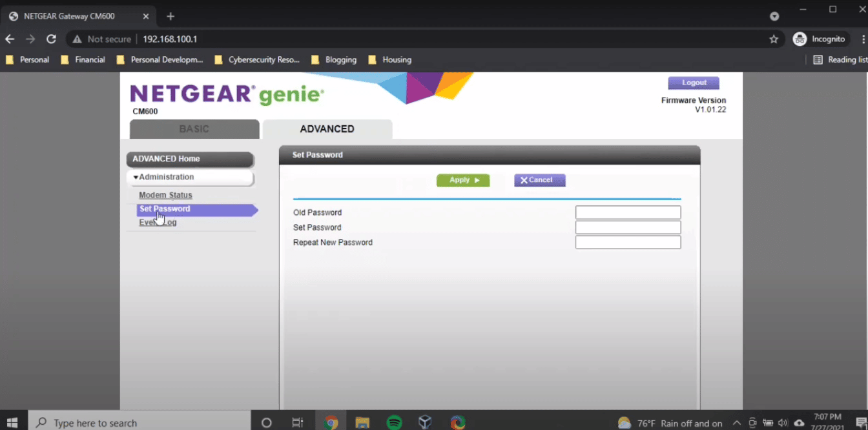Image resolution: width=868 pixels, height=430 pixels.
Task: Log out using the Logout button
Action: (x=694, y=83)
